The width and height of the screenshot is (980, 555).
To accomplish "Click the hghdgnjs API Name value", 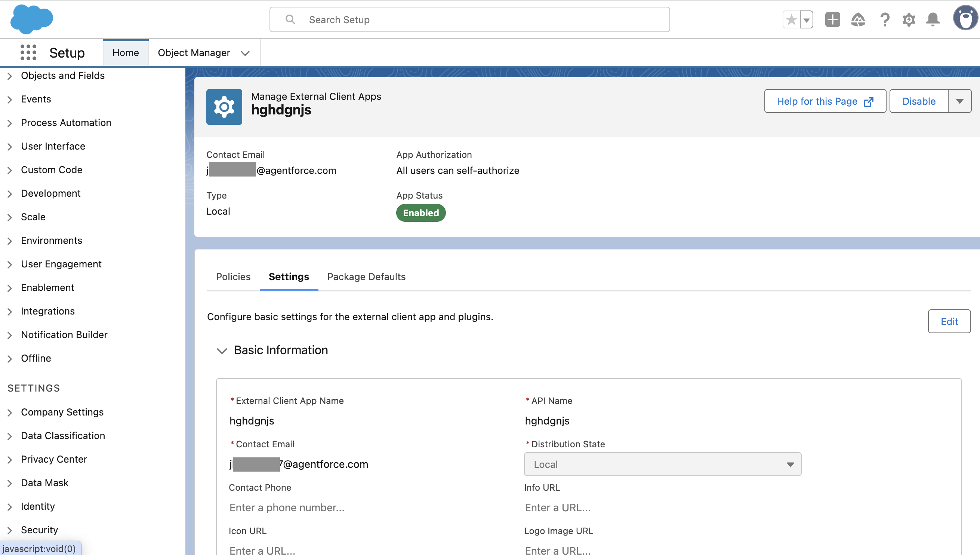I will pyautogui.click(x=547, y=421).
